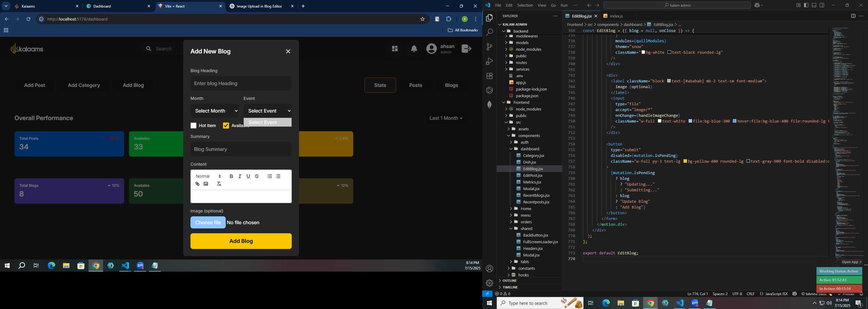Click Zoom icon on bottom taskbar
The width and height of the screenshot is (868, 309).
coord(695,303)
